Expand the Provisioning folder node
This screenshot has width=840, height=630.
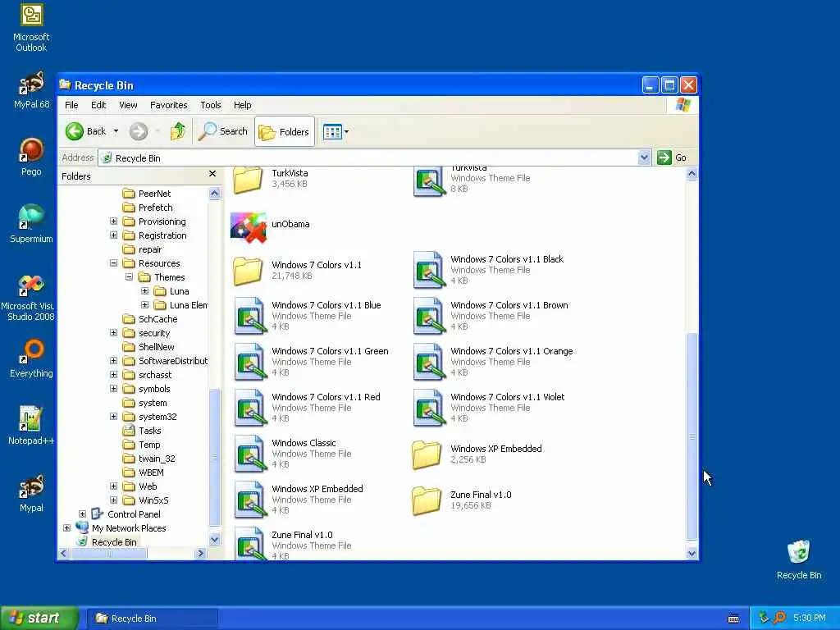113,221
